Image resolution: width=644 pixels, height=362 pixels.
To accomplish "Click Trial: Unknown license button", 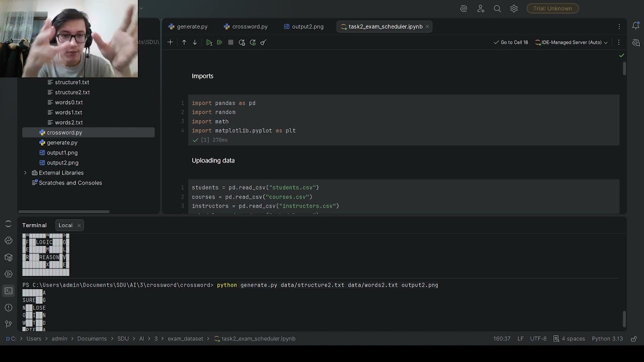I will pos(552,9).
